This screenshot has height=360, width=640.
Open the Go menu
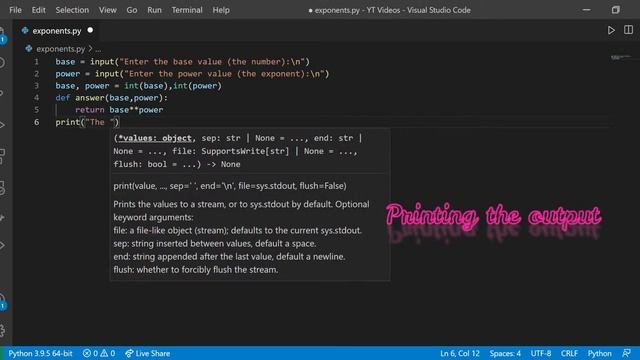tap(131, 10)
